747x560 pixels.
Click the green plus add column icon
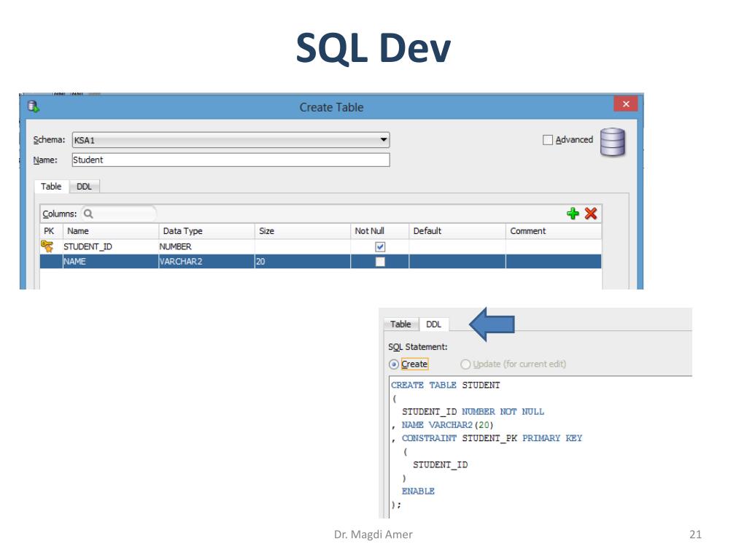[573, 214]
